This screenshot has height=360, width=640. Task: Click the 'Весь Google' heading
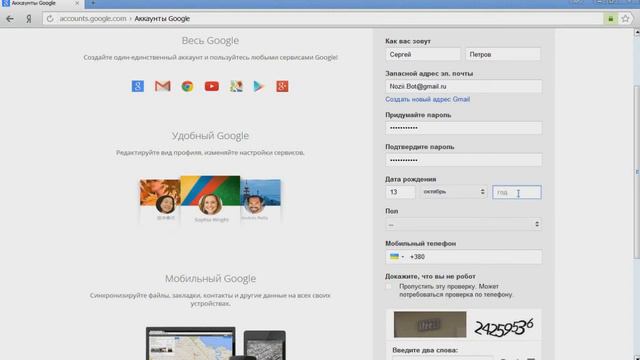click(210, 40)
